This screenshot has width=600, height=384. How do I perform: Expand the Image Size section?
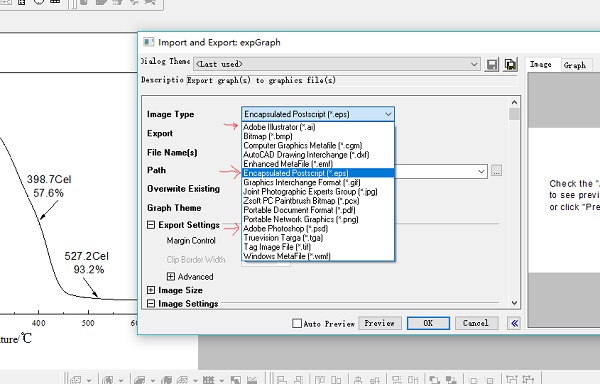[x=151, y=290]
